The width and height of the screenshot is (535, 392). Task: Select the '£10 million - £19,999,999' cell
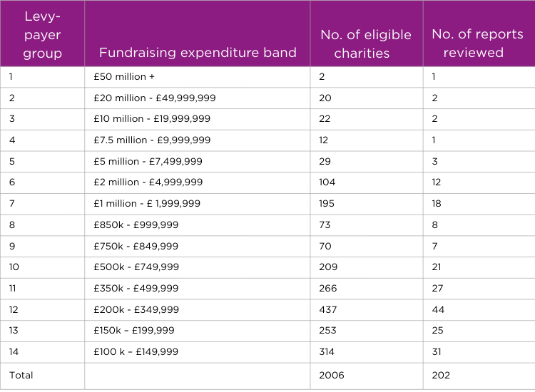(152, 119)
